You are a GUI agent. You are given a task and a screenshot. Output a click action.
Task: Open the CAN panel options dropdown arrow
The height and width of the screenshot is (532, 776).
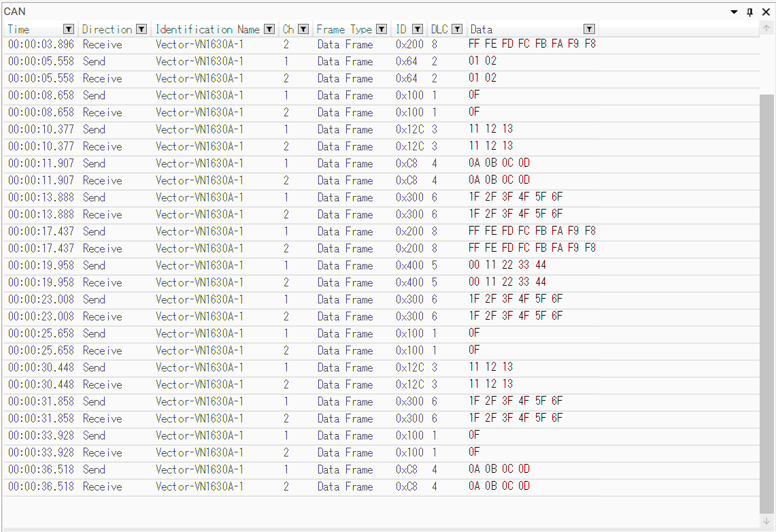tap(735, 12)
